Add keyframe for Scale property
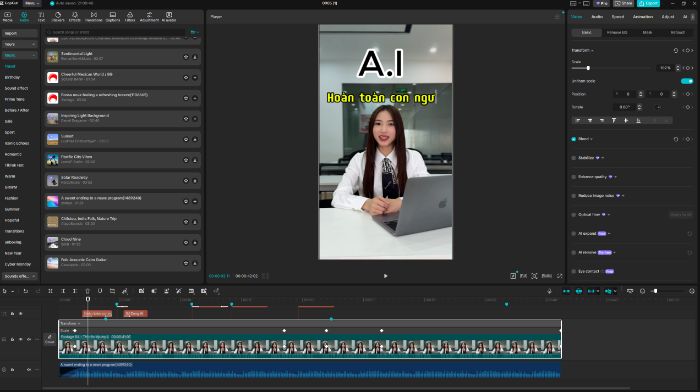700x392 pixels. (688, 68)
